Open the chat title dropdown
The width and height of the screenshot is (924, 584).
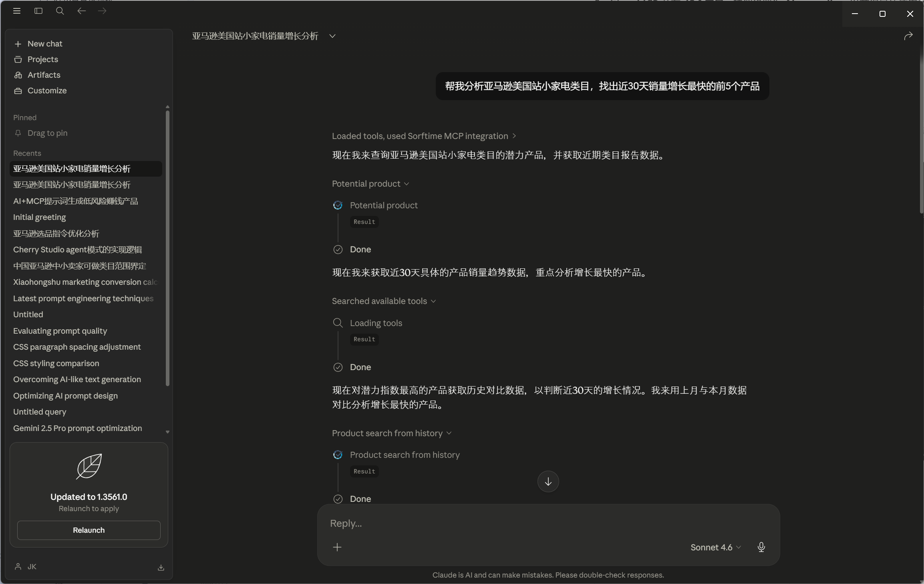(x=332, y=36)
